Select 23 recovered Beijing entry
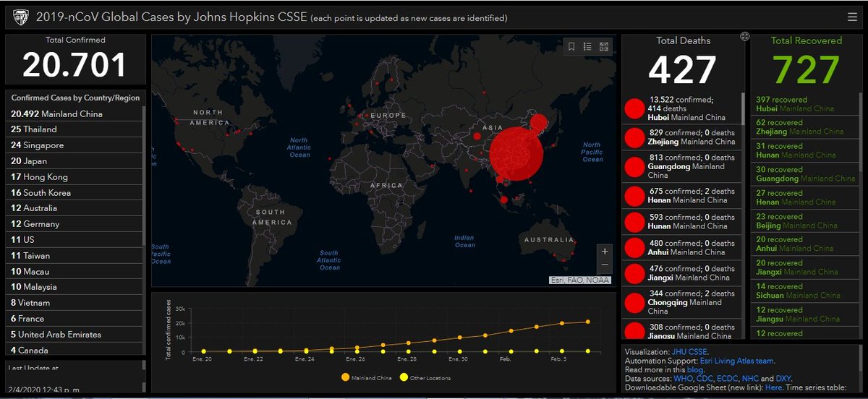The image size is (868, 399). [x=804, y=220]
